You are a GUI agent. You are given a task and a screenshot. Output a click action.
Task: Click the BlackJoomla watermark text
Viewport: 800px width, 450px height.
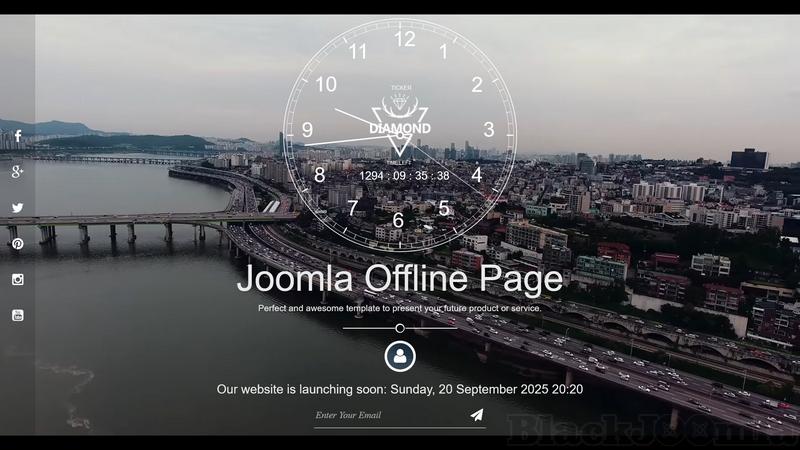coord(650,430)
